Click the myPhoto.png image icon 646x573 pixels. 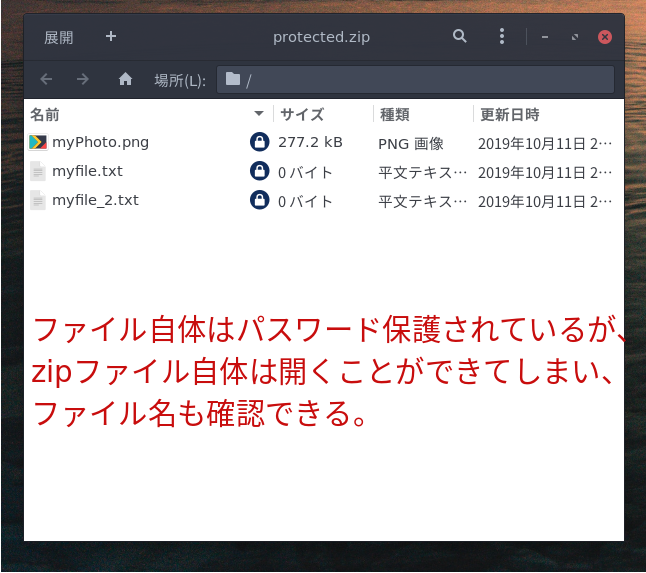(38, 143)
